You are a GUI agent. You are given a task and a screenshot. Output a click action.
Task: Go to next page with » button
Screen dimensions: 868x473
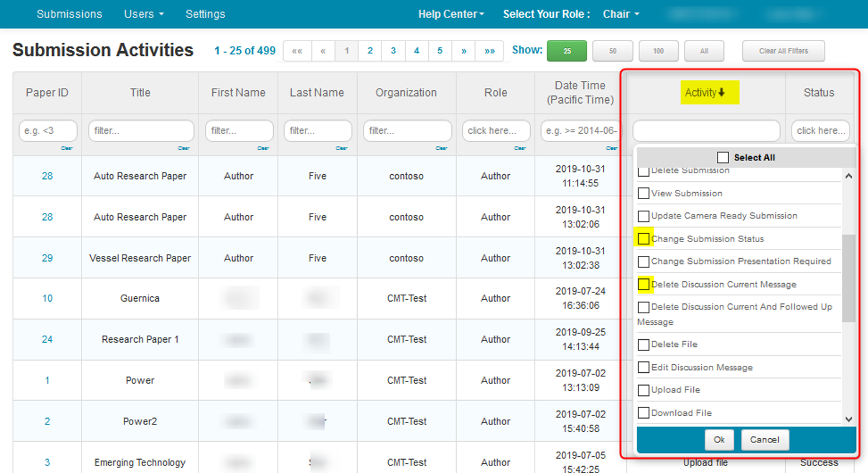(464, 51)
